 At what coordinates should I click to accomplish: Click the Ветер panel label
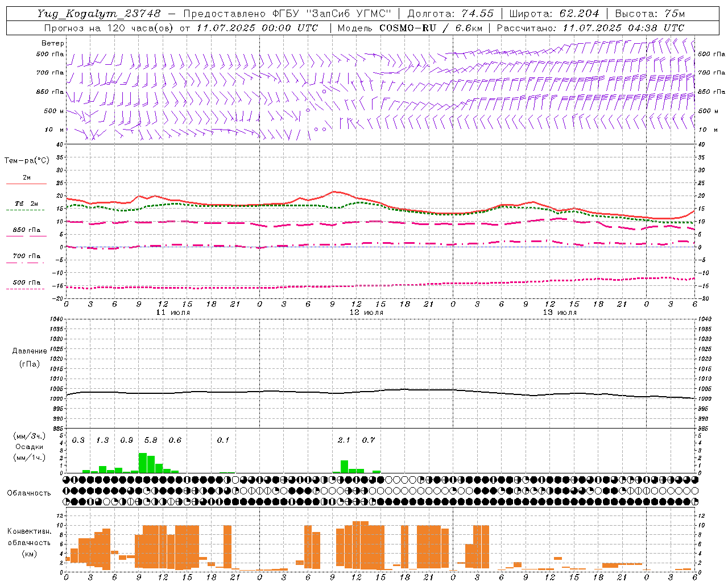point(53,43)
